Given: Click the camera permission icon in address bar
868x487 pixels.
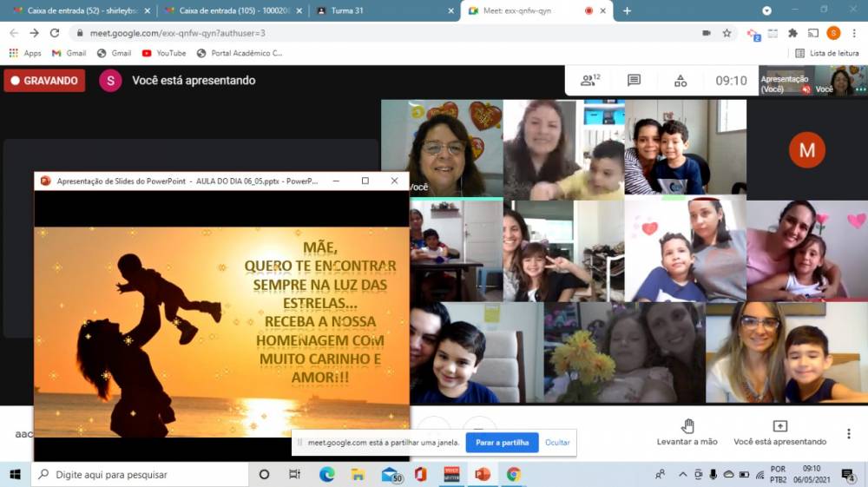Looking at the screenshot, I should (x=706, y=33).
